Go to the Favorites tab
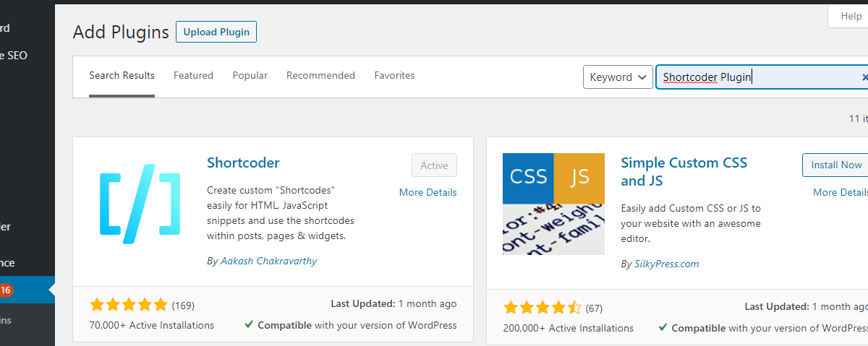The height and width of the screenshot is (346, 868). [x=394, y=75]
